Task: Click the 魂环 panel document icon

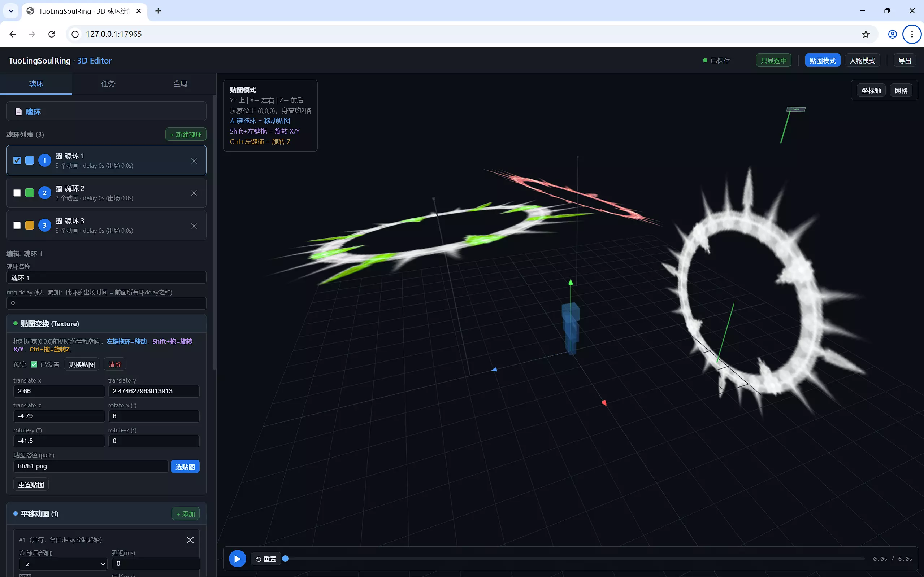Action: [x=18, y=112]
